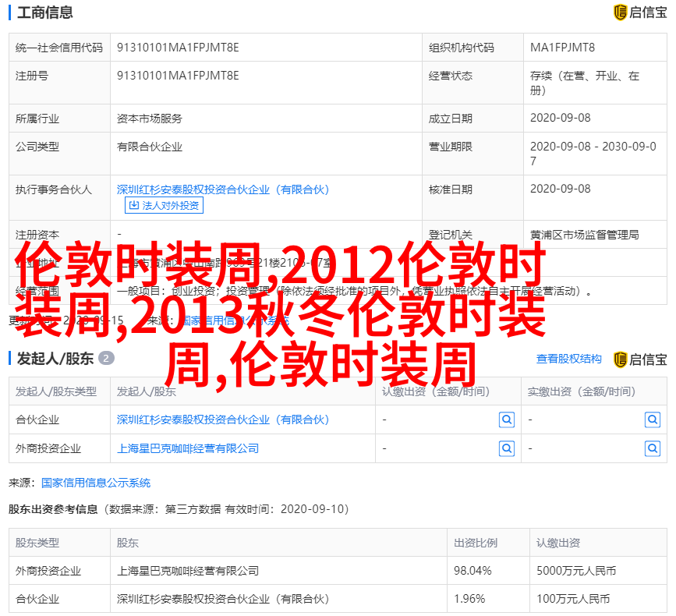The height and width of the screenshot is (616, 676).
Task: Click 组织机构代码 field label
Action: [x=461, y=48]
